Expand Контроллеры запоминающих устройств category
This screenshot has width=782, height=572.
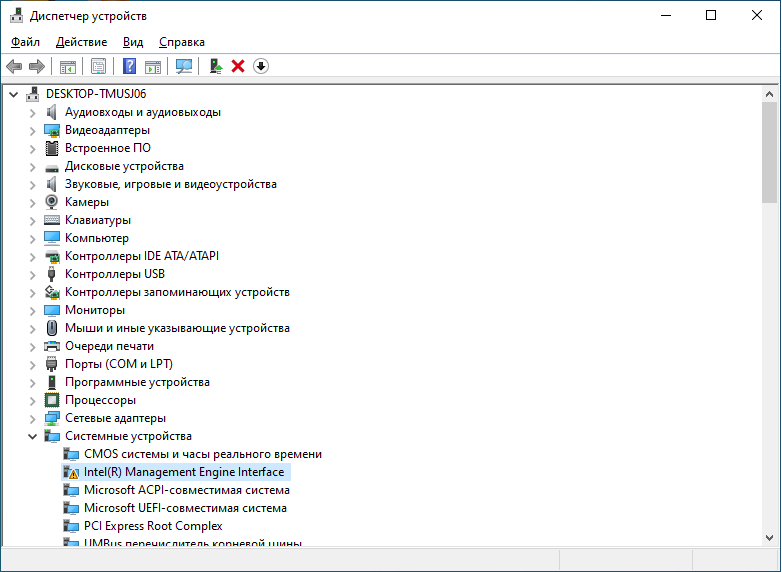[x=32, y=292]
